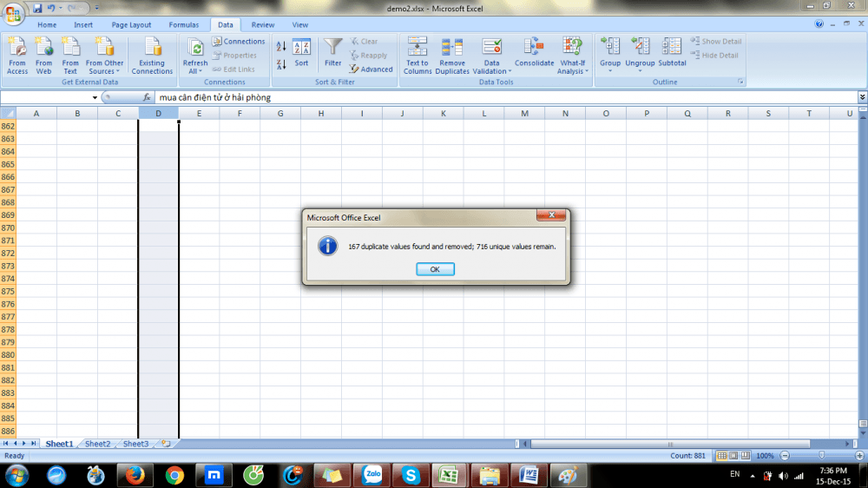Import data From Text
This screenshot has width=868, height=488.
tap(70, 56)
